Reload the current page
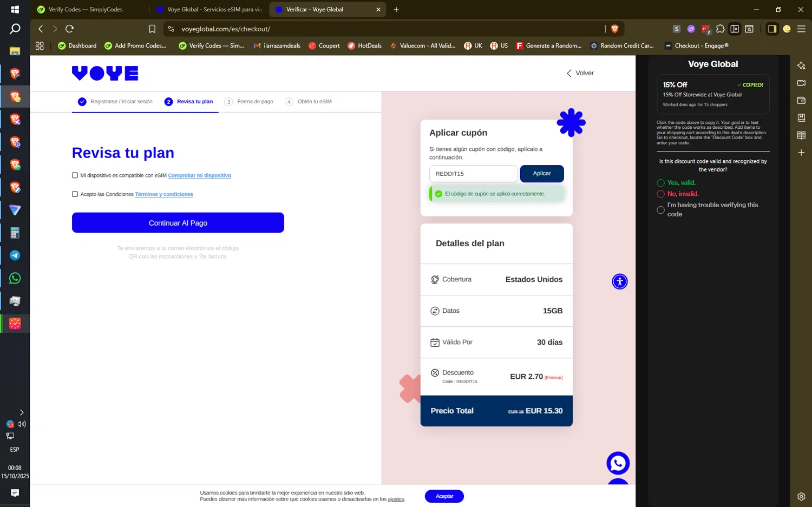This screenshot has height=507, width=812. pos(69,29)
